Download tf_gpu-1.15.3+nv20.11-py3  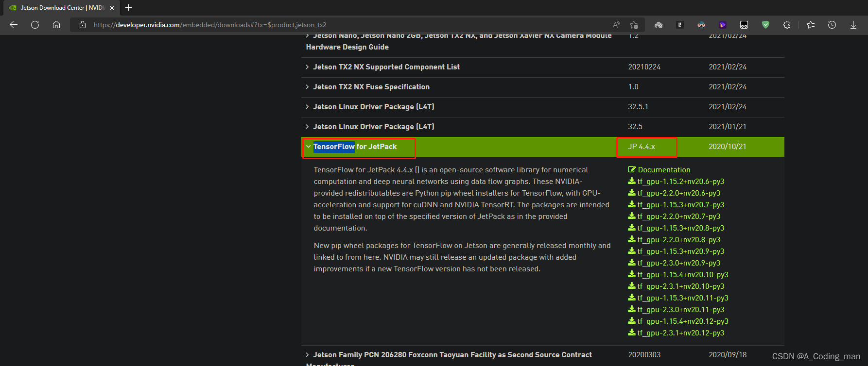coord(678,298)
